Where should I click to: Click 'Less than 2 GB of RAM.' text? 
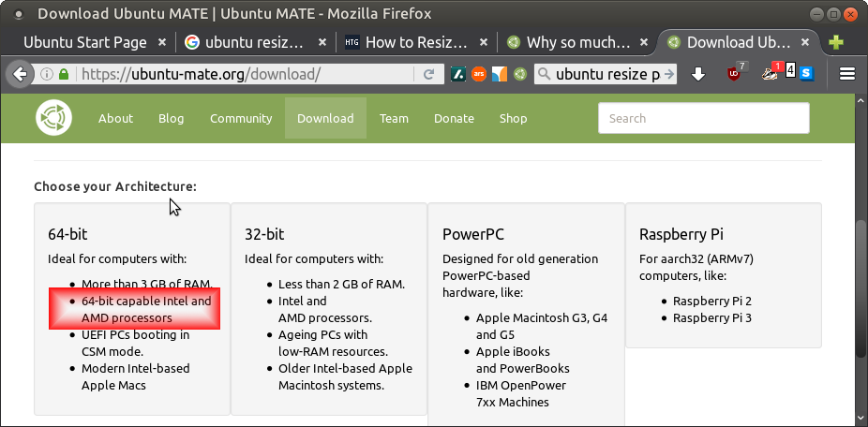click(x=342, y=285)
